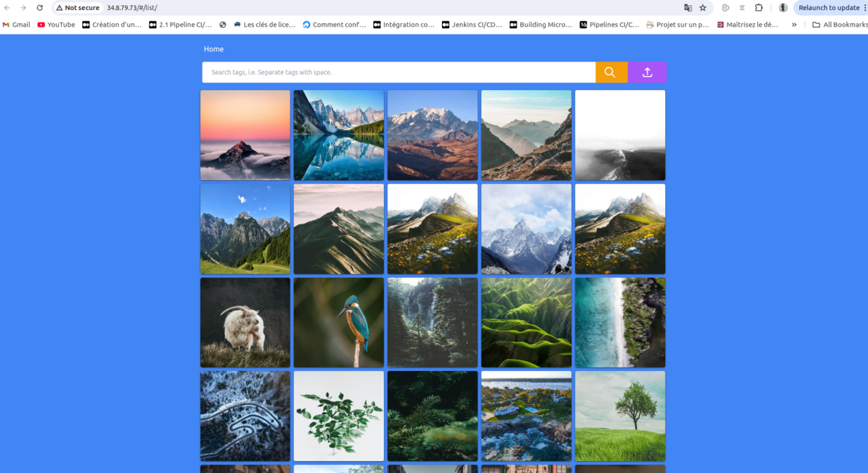
Task: Select the pink sunset mountain thumbnail
Action: pyautogui.click(x=245, y=135)
